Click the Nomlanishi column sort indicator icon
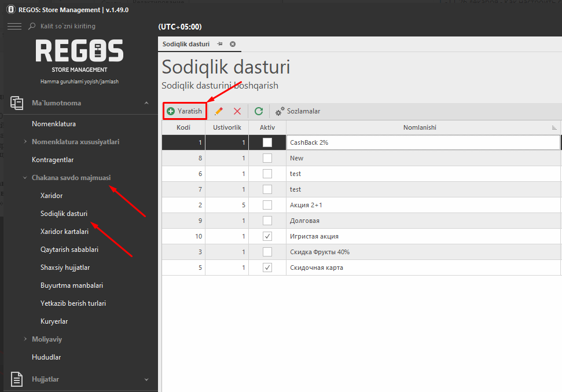 pyautogui.click(x=554, y=128)
